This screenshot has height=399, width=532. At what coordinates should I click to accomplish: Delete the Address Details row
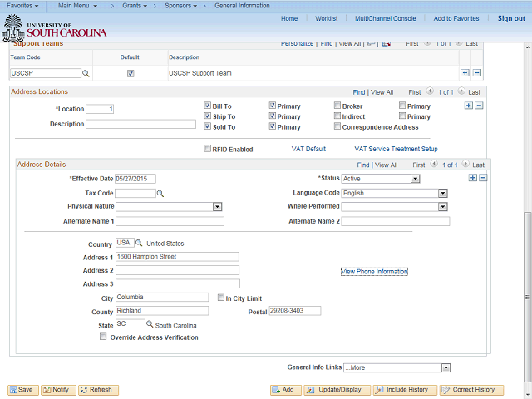(483, 178)
